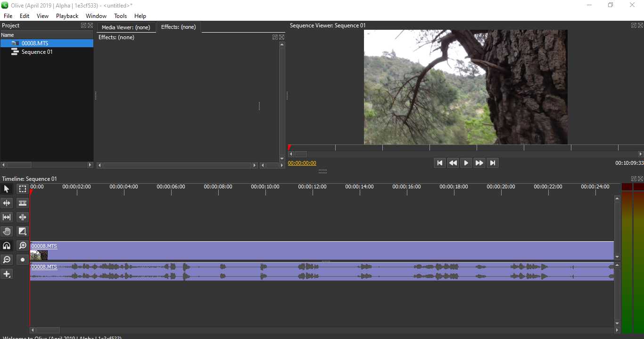Toggle the Record audio button

22,260
